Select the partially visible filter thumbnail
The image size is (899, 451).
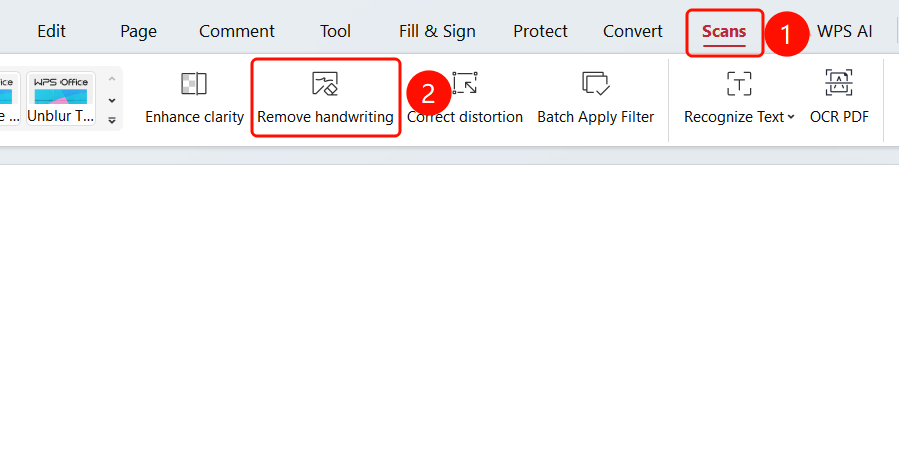[10, 98]
